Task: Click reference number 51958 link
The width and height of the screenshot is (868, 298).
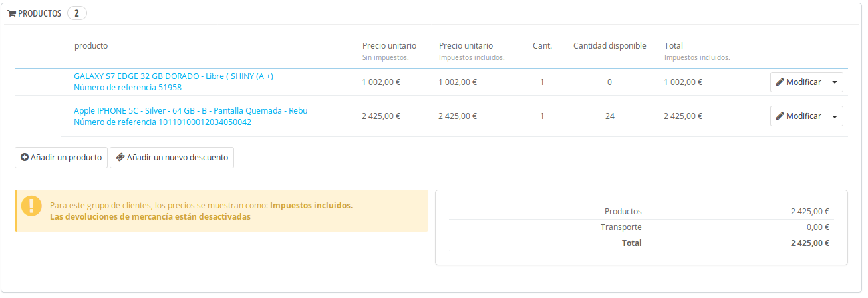Action: point(128,87)
